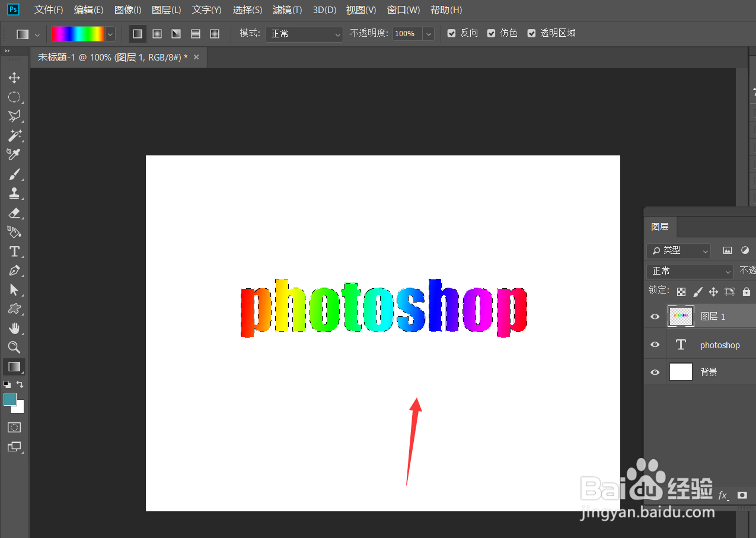Add layer mask button

[x=742, y=495]
